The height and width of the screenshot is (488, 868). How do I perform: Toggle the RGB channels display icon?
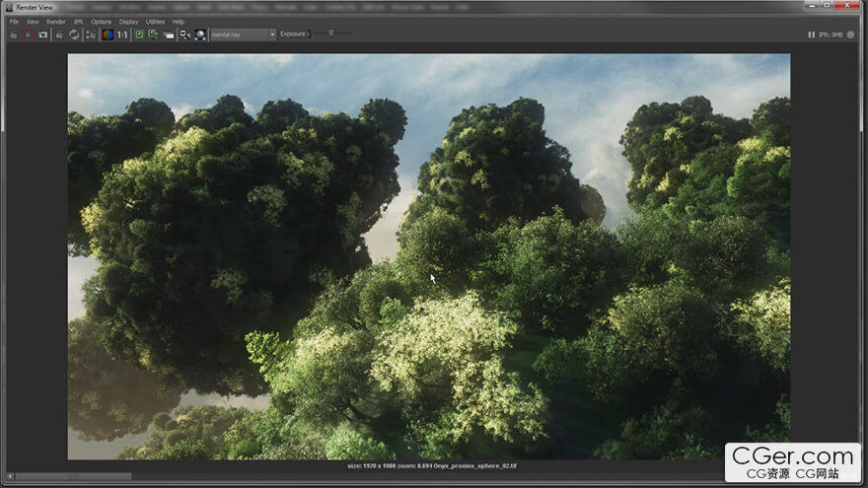pos(107,35)
